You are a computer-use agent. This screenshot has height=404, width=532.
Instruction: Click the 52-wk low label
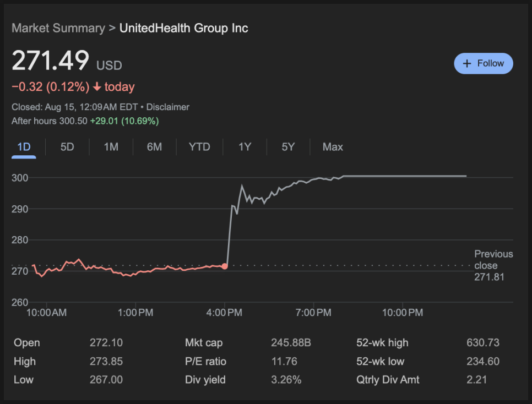click(x=380, y=361)
